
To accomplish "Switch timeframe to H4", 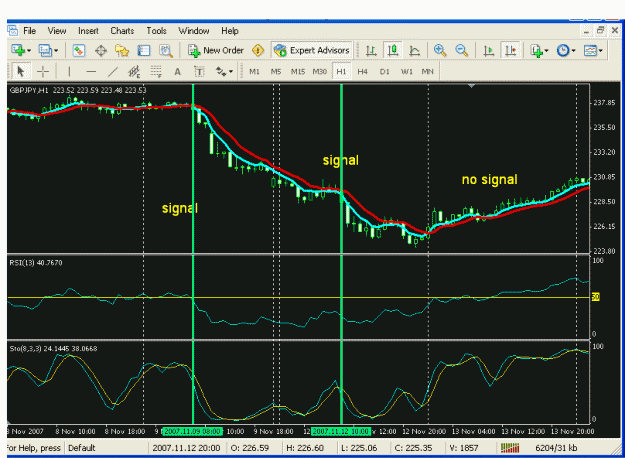I will pyautogui.click(x=362, y=72).
